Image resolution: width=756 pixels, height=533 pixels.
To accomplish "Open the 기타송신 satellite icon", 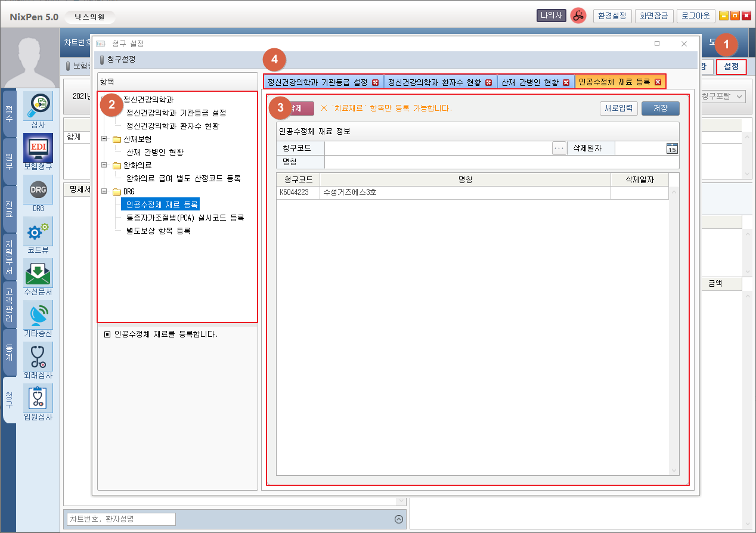I will [38, 314].
